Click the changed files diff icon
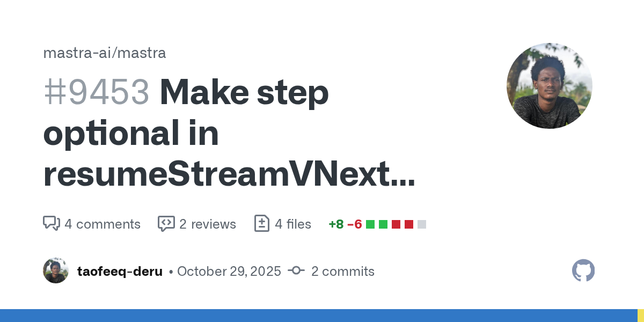Image resolution: width=644 pixels, height=322 pixels. tap(261, 224)
